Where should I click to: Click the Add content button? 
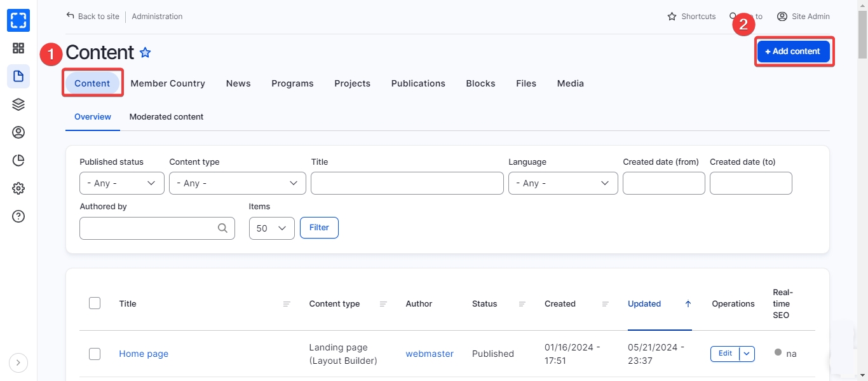pyautogui.click(x=793, y=52)
